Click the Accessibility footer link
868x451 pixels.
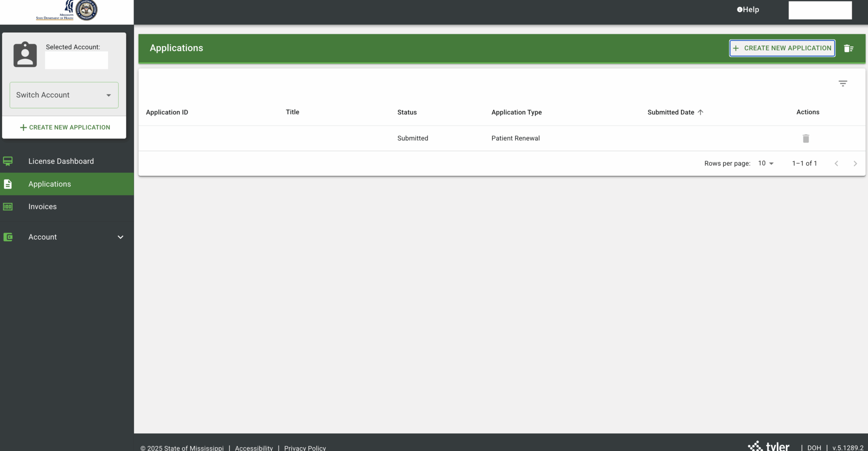254,448
